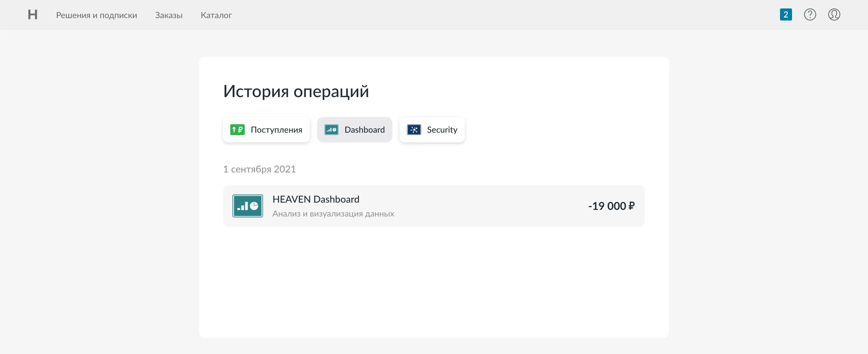
Task: Open the help question mark icon
Action: coord(810,14)
